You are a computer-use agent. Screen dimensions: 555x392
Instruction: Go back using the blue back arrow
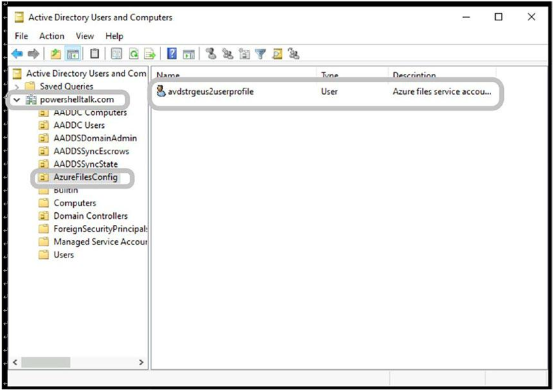(x=17, y=54)
